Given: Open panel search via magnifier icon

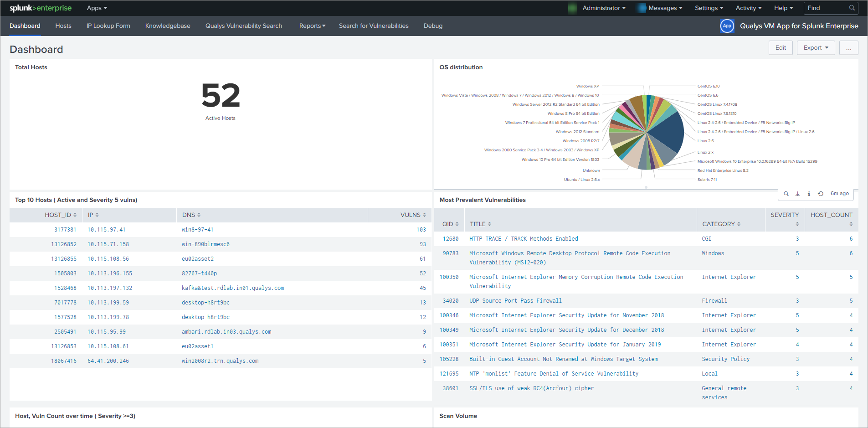Looking at the screenshot, I should pyautogui.click(x=786, y=194).
